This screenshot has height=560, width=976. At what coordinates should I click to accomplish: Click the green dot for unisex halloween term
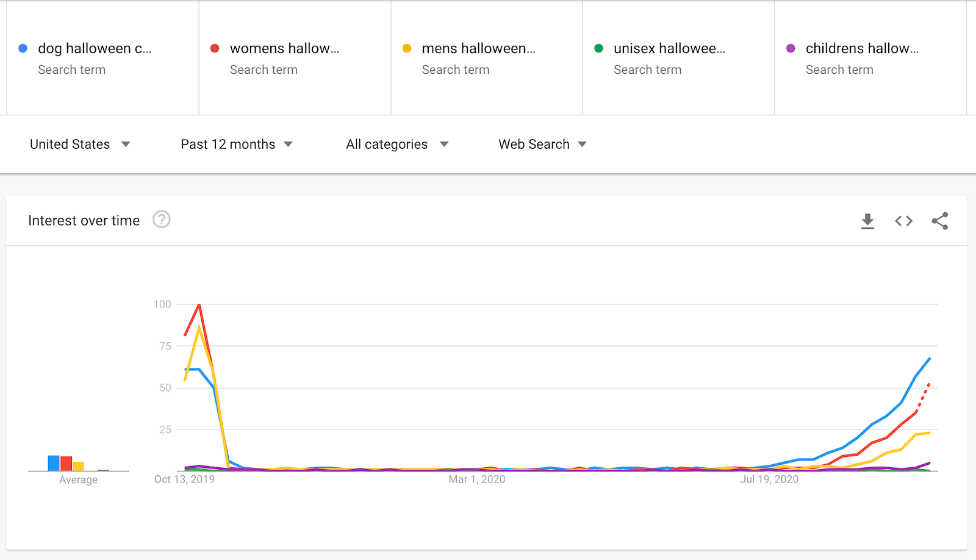(x=599, y=48)
